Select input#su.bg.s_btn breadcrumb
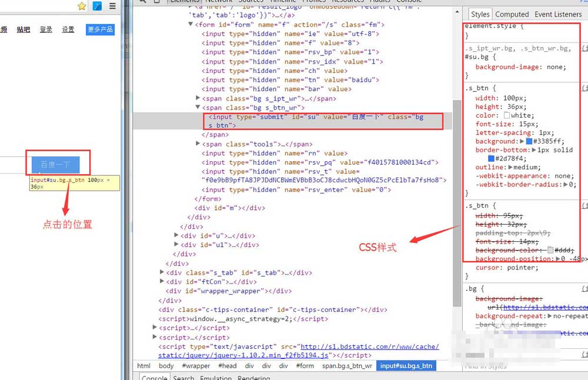Screen dimensions: 588x380 (x=406, y=366)
